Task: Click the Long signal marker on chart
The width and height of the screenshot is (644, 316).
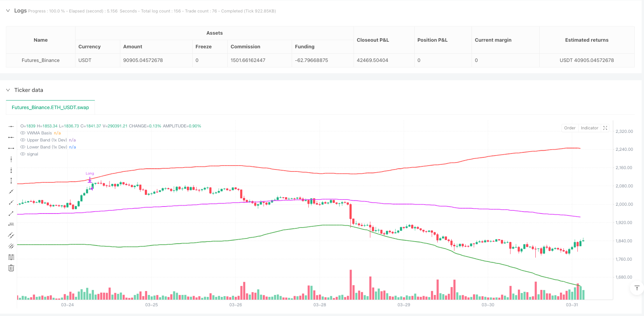Action: pos(90,178)
